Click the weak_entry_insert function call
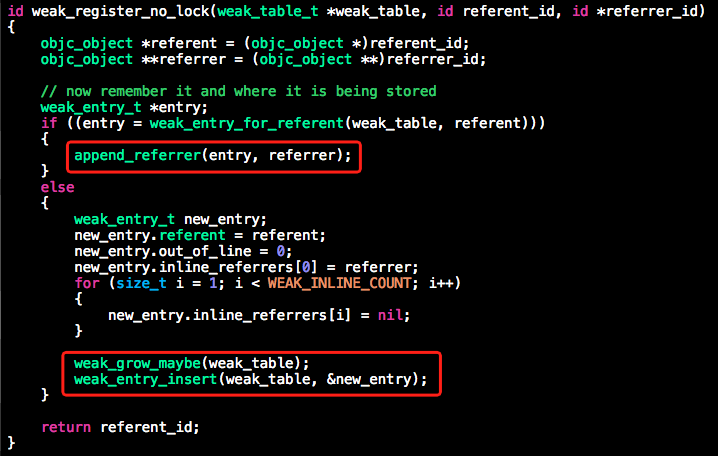Viewport: 718px width, 456px height. click(145, 380)
